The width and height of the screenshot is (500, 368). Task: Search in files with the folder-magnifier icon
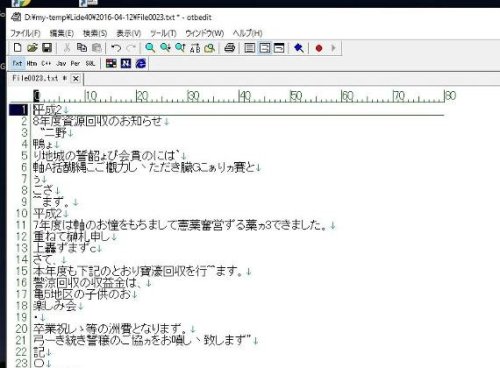(x=210, y=48)
